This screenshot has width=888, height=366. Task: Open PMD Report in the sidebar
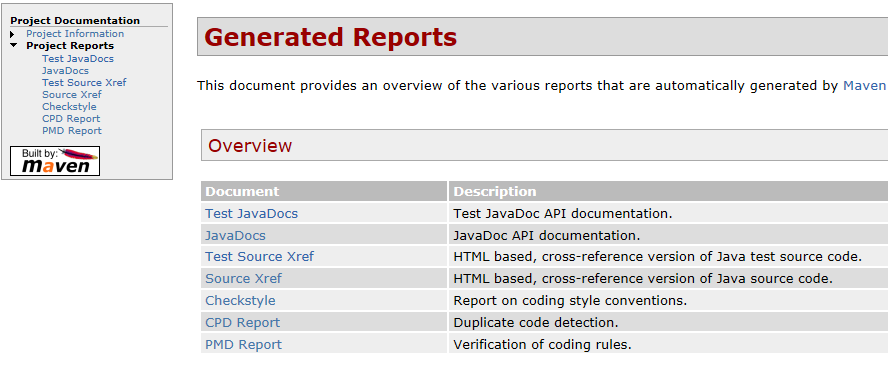pyautogui.click(x=72, y=130)
